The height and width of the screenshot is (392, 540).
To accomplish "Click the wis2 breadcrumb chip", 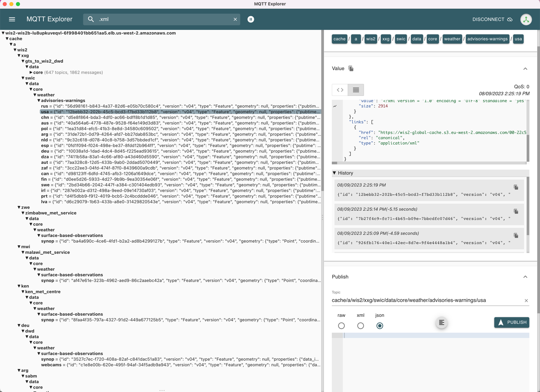I will pyautogui.click(x=371, y=39).
